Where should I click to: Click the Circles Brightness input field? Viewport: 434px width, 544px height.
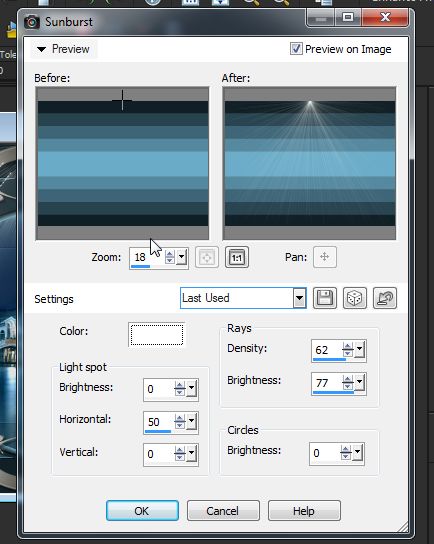(325, 453)
